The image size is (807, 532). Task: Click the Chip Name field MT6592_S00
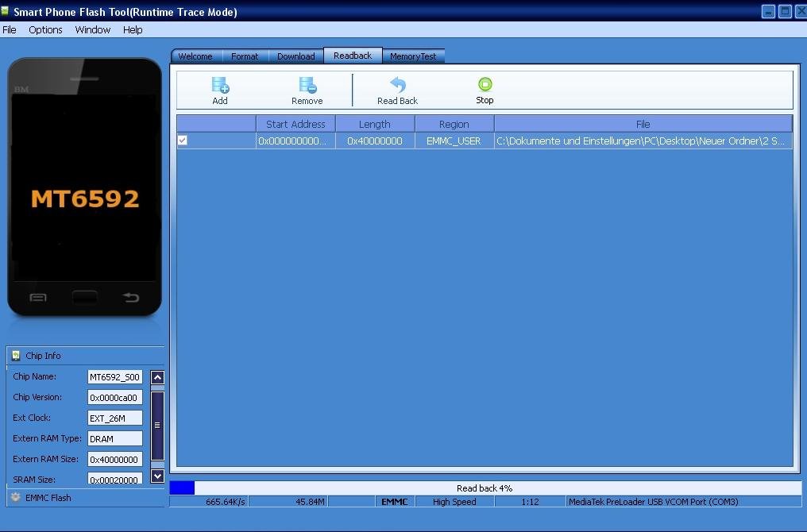pyautogui.click(x=114, y=377)
